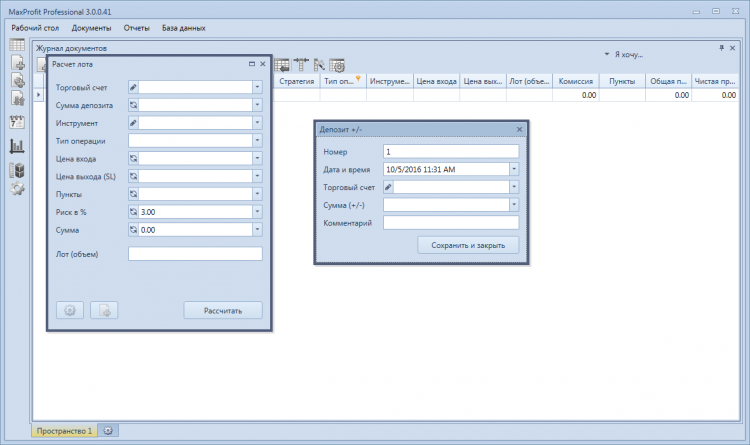Screen dimensions: 750x445
Task: Click the Чистая пр... column header
Action: pyautogui.click(x=715, y=81)
